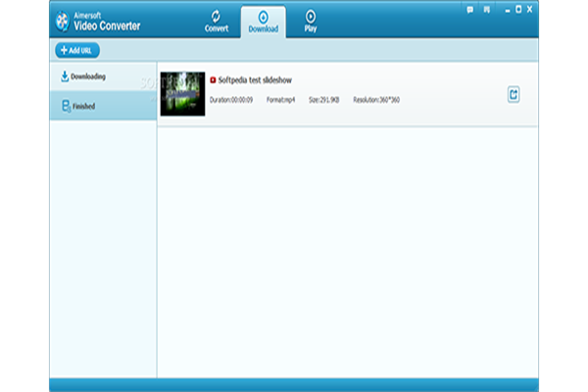The image size is (588, 392).
Task: Click the convert icon on the video row
Action: pyautogui.click(x=514, y=94)
